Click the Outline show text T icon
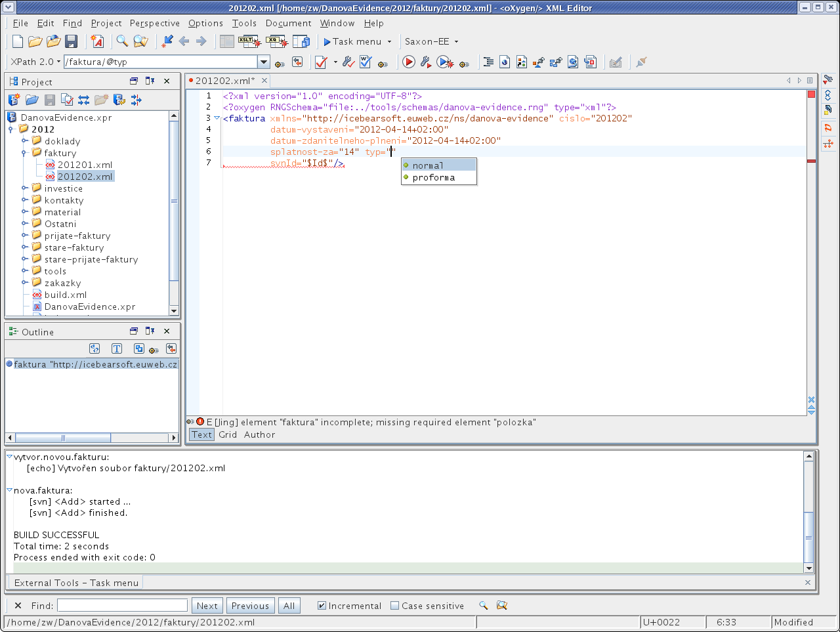The height and width of the screenshot is (632, 840). pos(117,348)
